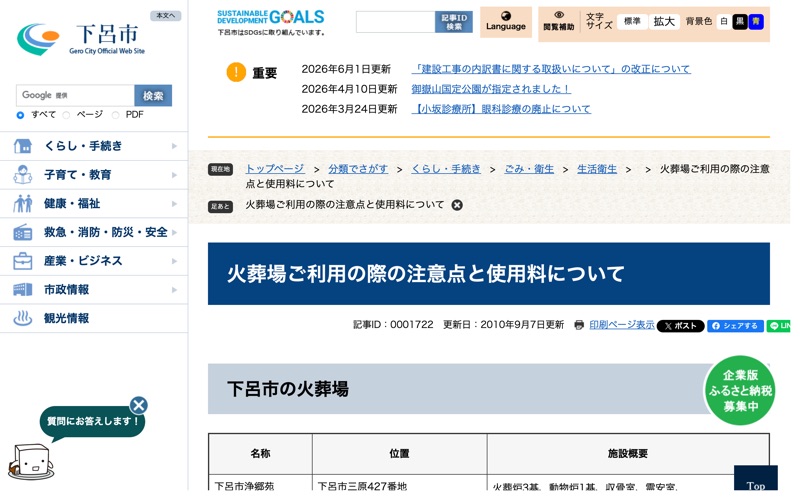Go to 分類でさがす breadcrumb link
Image resolution: width=800 pixels, height=500 pixels.
pos(358,169)
